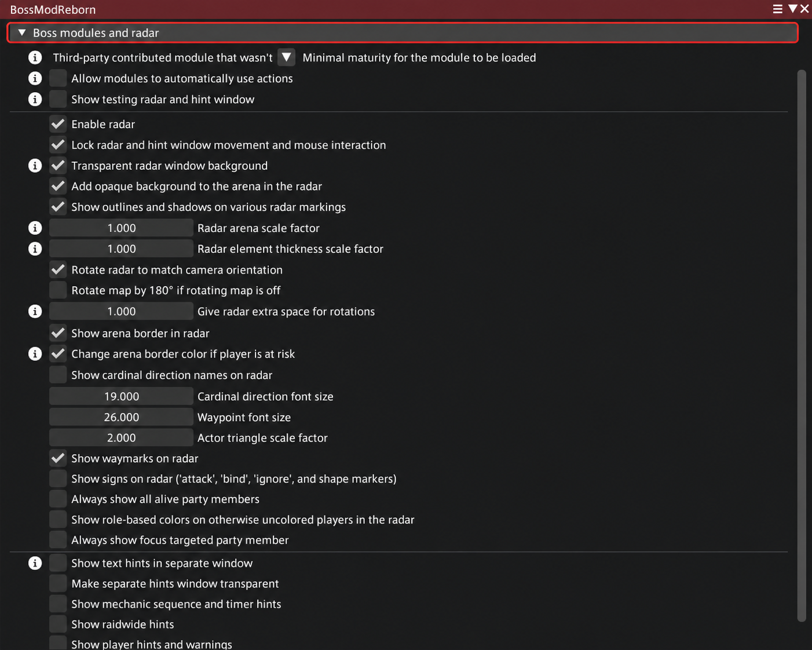This screenshot has height=650, width=812.
Task: Check Make separate hints window transparent
Action: pyautogui.click(x=58, y=583)
